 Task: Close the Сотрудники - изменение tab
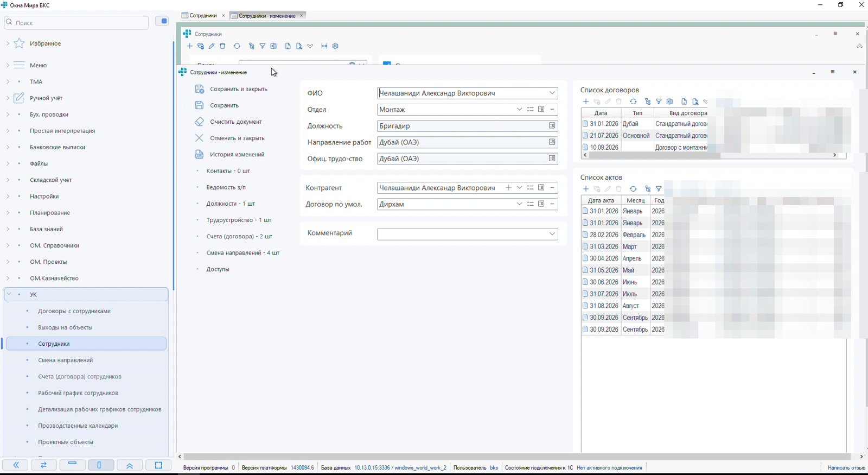[x=302, y=16]
